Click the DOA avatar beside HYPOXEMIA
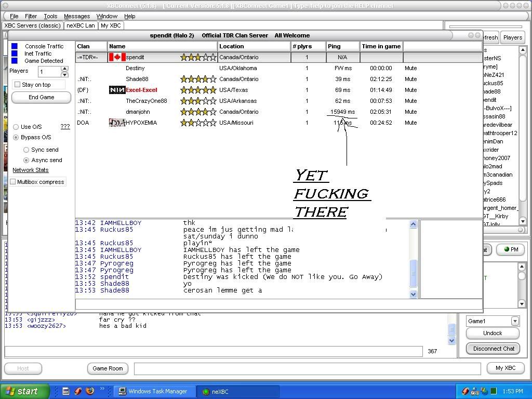 117,123
